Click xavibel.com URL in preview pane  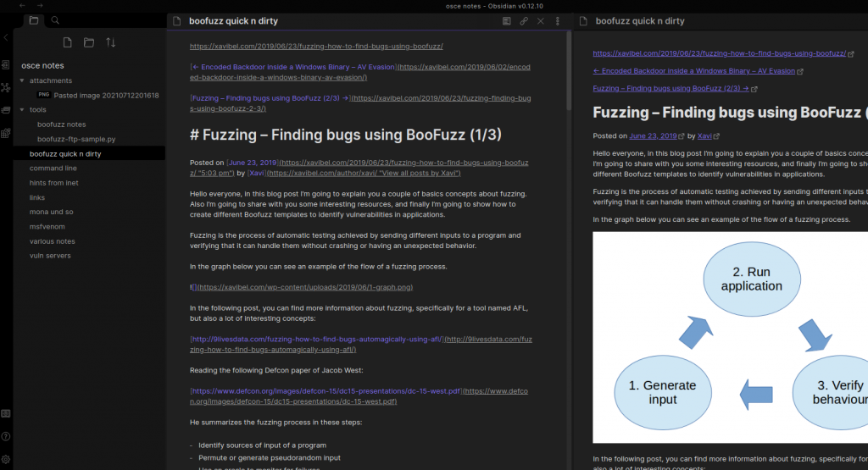[719, 53]
